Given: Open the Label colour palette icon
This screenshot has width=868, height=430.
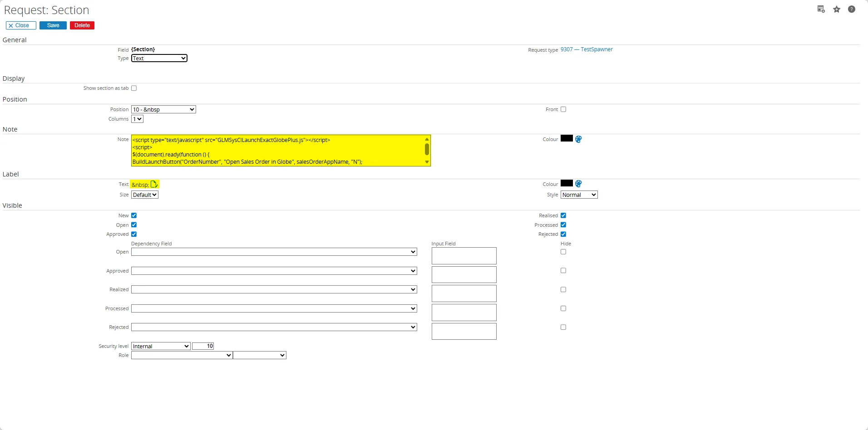Looking at the screenshot, I should 578,184.
